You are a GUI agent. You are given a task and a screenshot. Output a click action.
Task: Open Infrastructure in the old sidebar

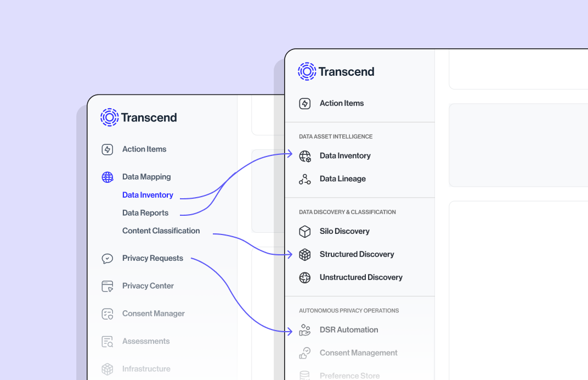pos(146,368)
